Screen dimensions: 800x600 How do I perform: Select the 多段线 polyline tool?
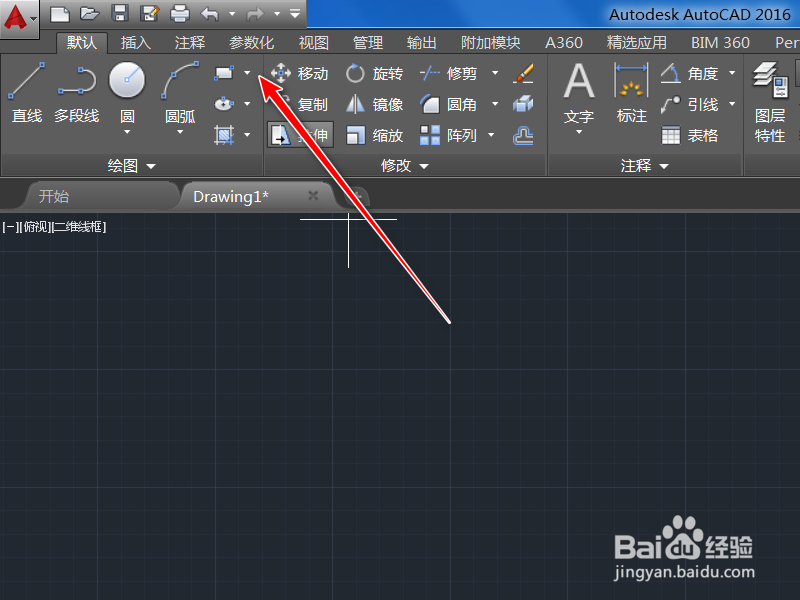tap(77, 93)
